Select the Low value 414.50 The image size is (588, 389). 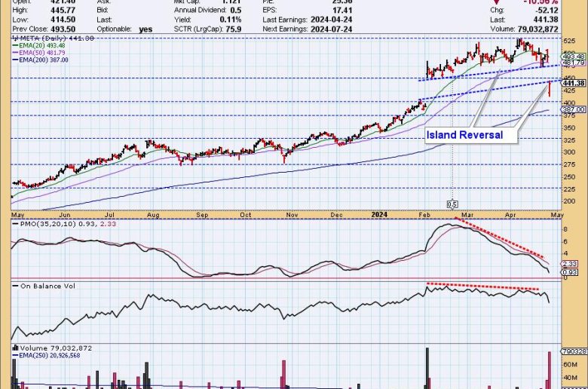click(x=63, y=20)
